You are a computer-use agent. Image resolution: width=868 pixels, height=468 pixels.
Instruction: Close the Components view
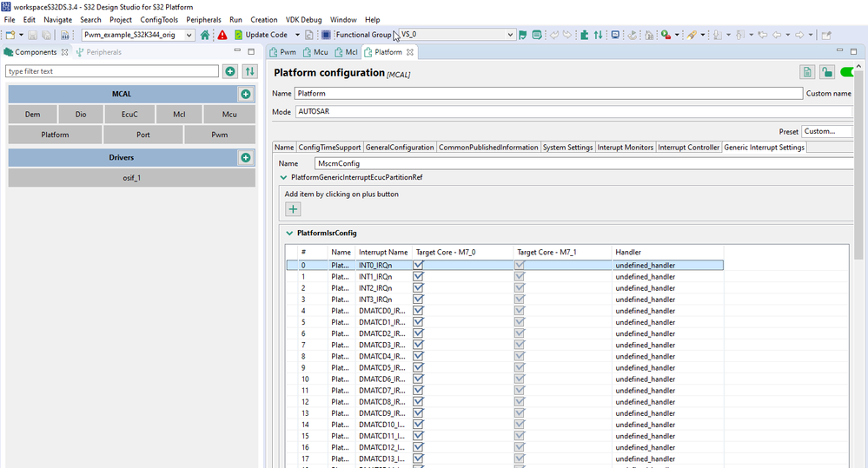[65, 52]
